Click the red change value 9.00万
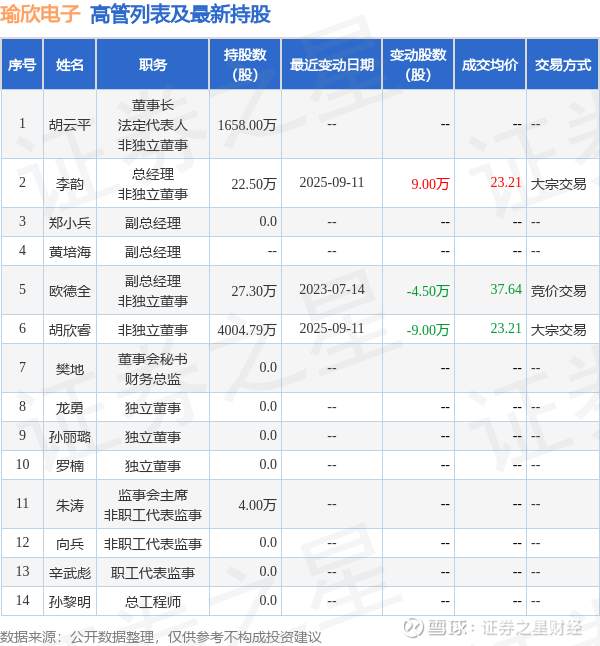Screen dimensions: 600x646 [430, 184]
